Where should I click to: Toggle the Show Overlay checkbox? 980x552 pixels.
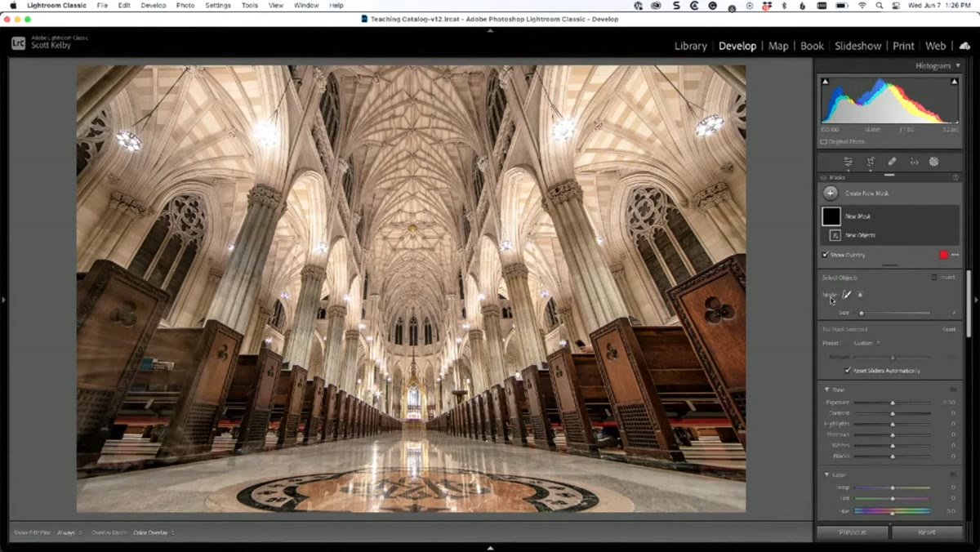[825, 255]
